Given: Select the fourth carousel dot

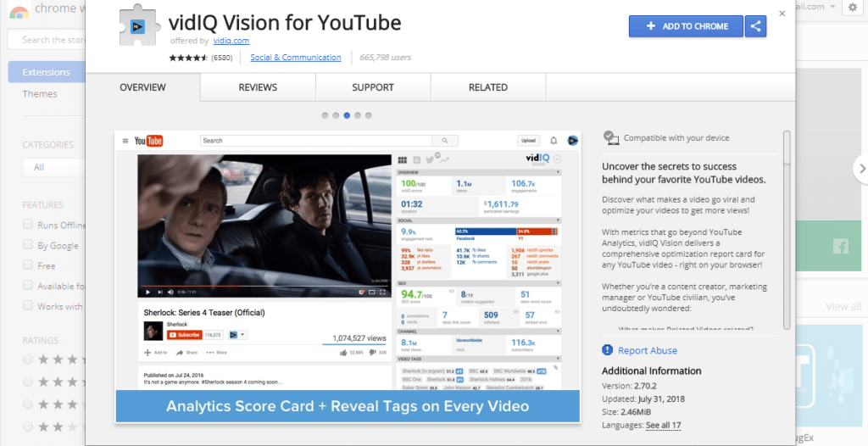Looking at the screenshot, I should [358, 115].
